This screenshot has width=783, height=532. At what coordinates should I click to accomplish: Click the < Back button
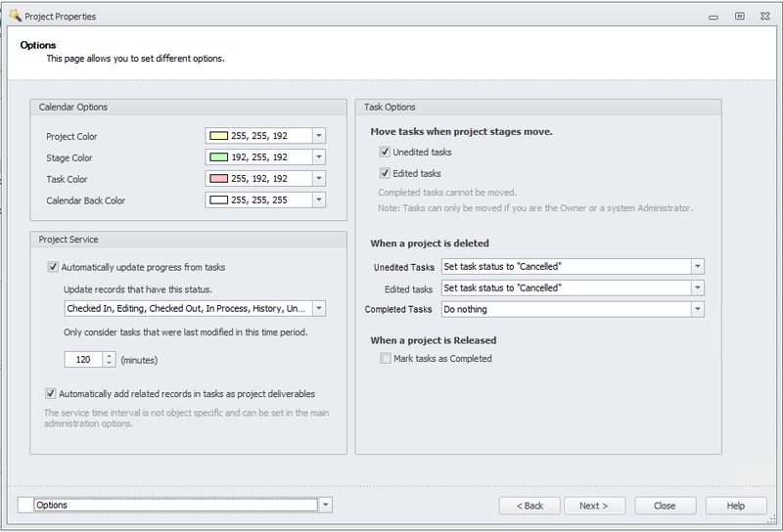[x=530, y=506]
